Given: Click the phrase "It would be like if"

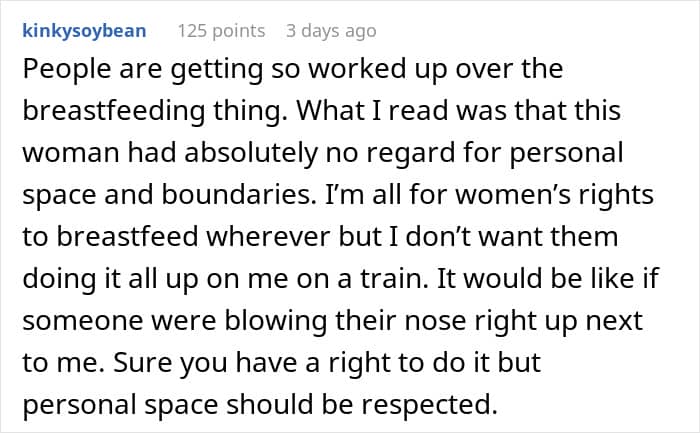Looking at the screenshot, I should click(x=548, y=278).
